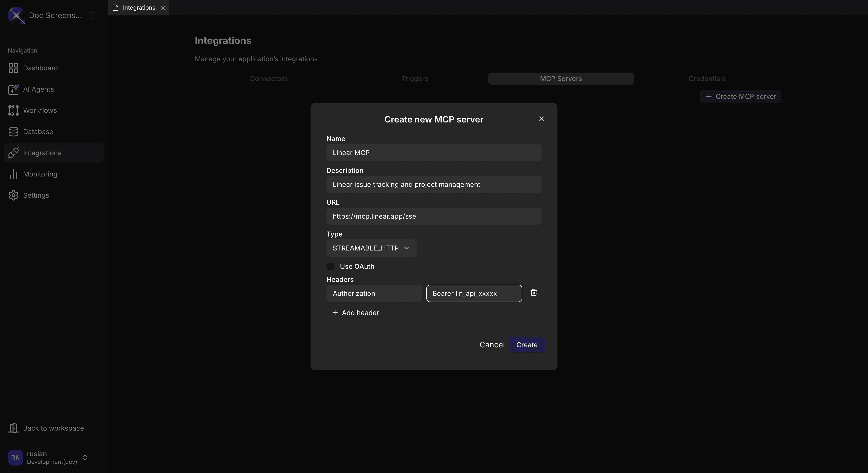Screen dimensions: 868x473
Task: Open the Monitoring section
Action: [x=40, y=174]
